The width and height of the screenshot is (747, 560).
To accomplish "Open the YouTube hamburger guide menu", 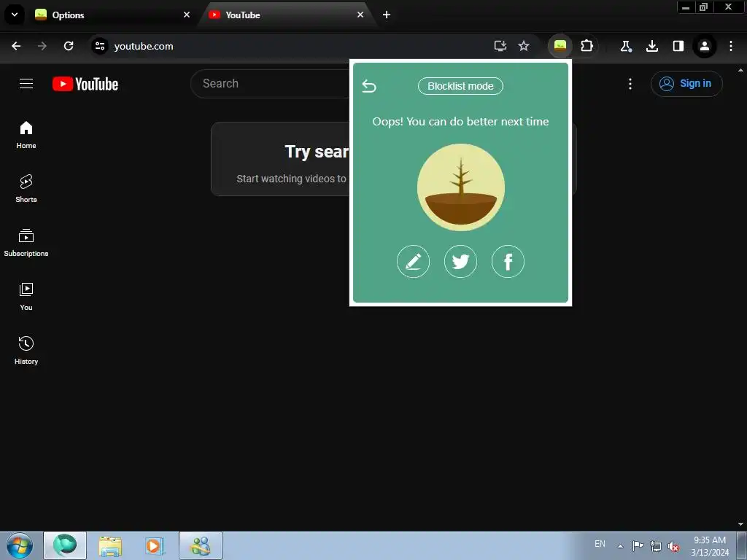I will point(26,84).
